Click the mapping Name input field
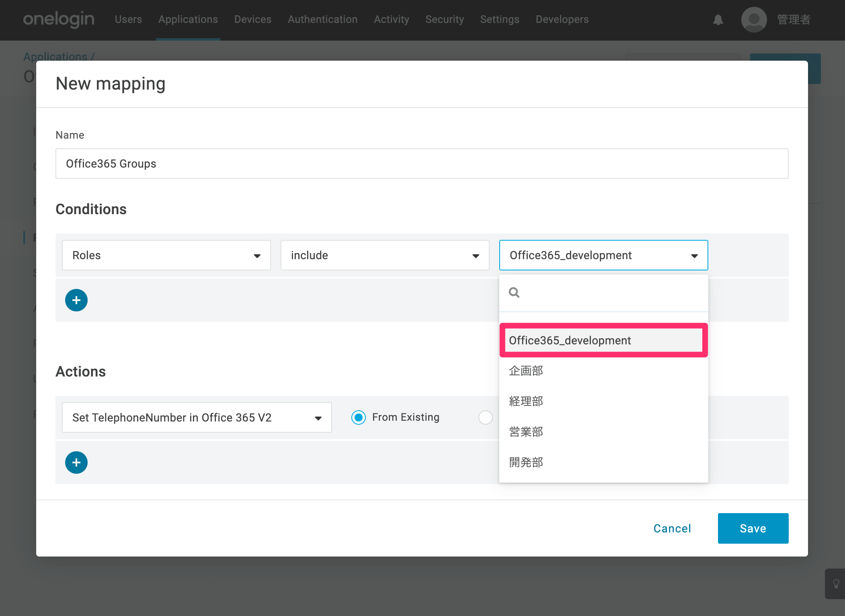The width and height of the screenshot is (845, 616). point(422,164)
